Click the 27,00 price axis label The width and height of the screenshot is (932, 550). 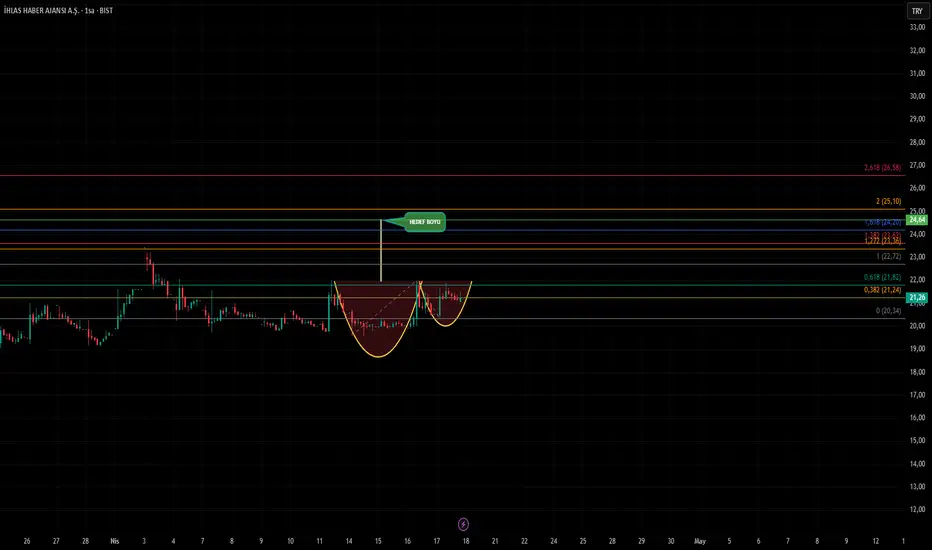[x=917, y=165]
